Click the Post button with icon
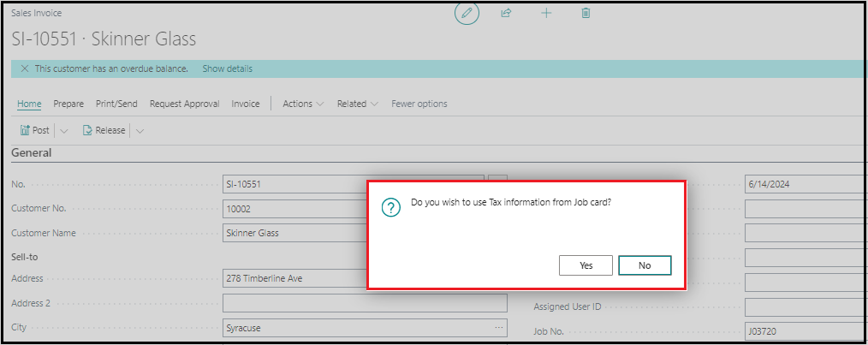Image resolution: width=868 pixels, height=345 pixels. click(x=35, y=130)
